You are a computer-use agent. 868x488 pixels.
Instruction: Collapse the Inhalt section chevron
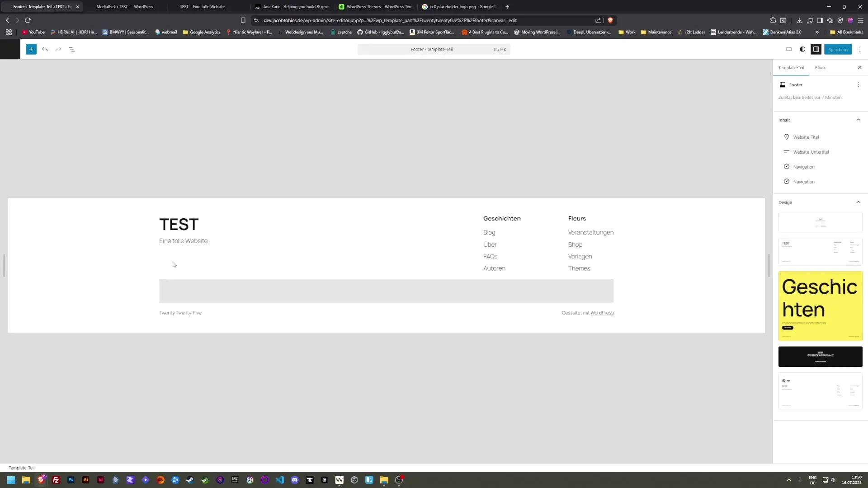coord(859,120)
